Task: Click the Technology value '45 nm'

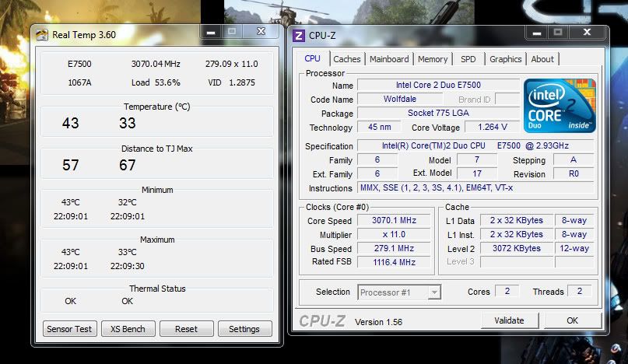Action: [379, 127]
